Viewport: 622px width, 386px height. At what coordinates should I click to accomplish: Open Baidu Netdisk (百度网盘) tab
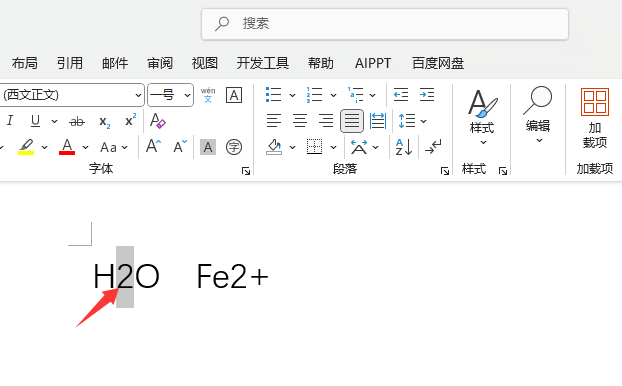coord(438,63)
